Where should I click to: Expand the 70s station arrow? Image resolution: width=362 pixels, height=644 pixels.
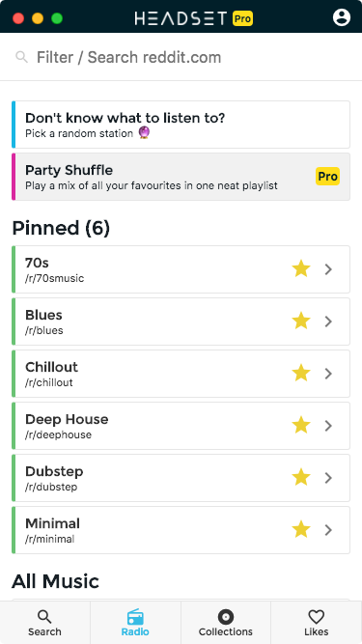(x=328, y=269)
